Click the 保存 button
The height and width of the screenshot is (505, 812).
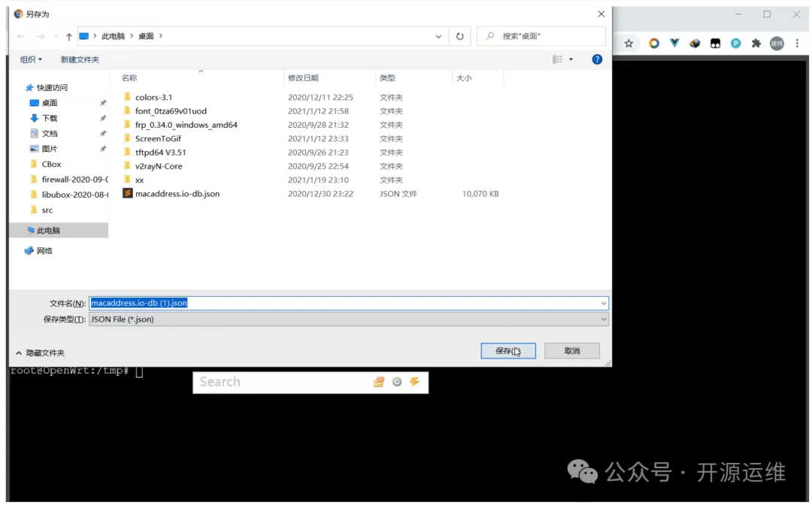pyautogui.click(x=507, y=351)
